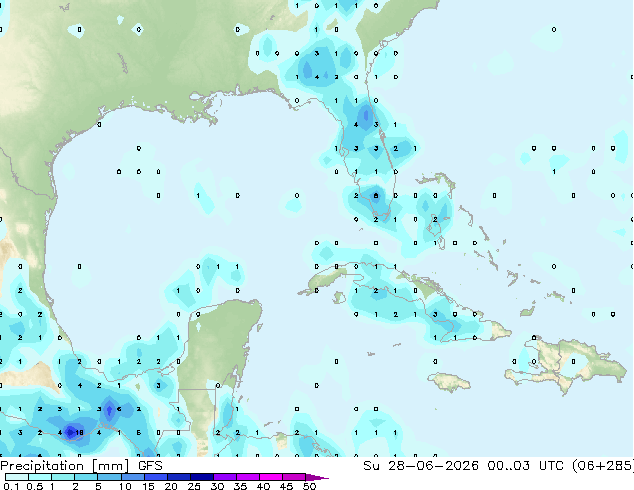Click the "Su" weekday label
Viewport: 634px width, 490px height.
pyautogui.click(x=371, y=466)
